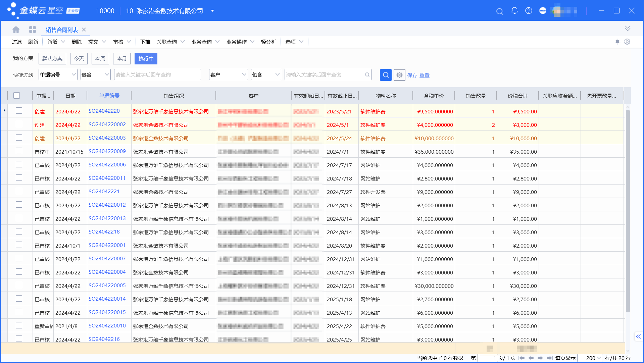Viewport: 644px width, 363px height.
Task: Toggle the select-all header checkbox
Action: point(16,96)
